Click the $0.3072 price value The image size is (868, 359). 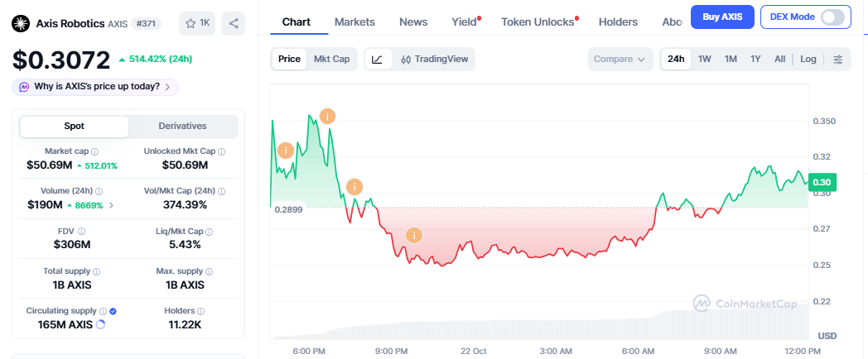click(x=61, y=60)
